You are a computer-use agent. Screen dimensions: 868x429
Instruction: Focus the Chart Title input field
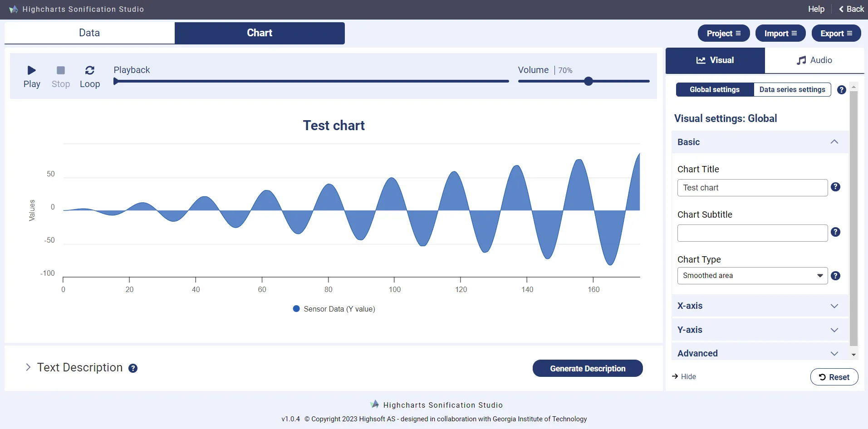[752, 188]
